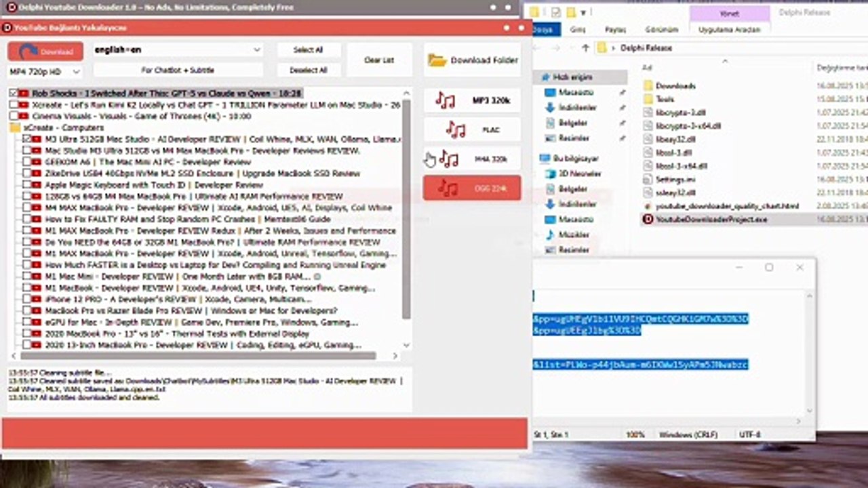Viewport: 868px width, 488px height.
Task: Check MacBook Pro vs Razer Blade checkbox
Action: pos(26,311)
